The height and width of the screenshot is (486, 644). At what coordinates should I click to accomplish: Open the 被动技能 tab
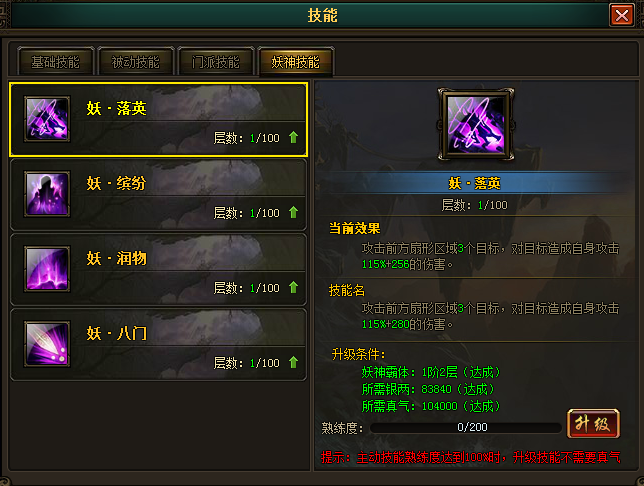tap(136, 62)
